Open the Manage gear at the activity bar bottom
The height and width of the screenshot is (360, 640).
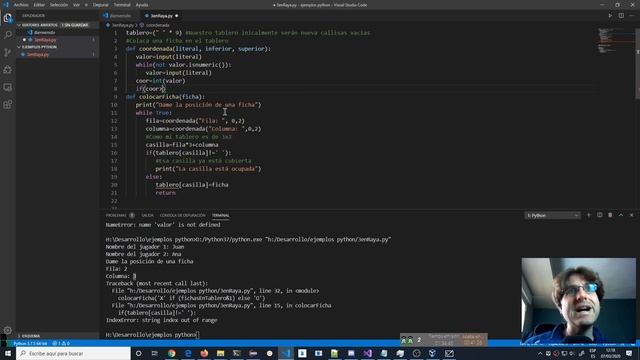(8, 330)
